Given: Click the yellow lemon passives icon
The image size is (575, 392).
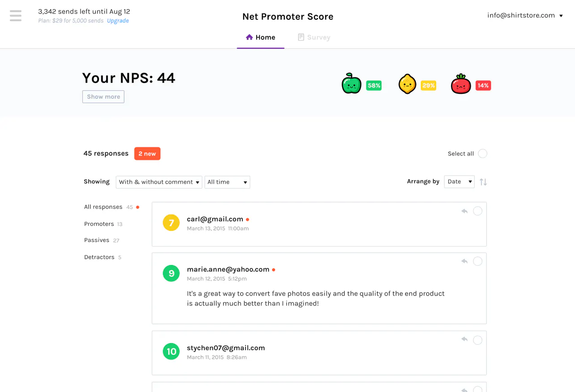Looking at the screenshot, I should click(407, 84).
